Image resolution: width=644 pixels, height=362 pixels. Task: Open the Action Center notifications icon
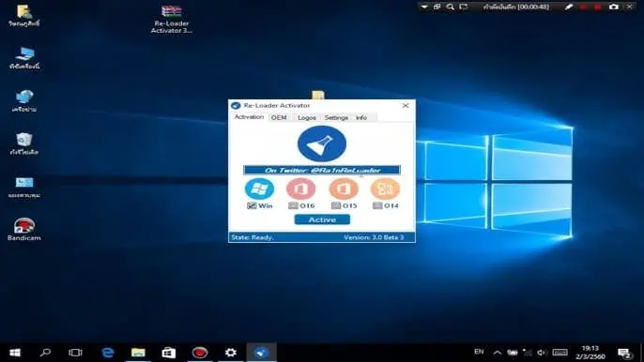point(624,353)
